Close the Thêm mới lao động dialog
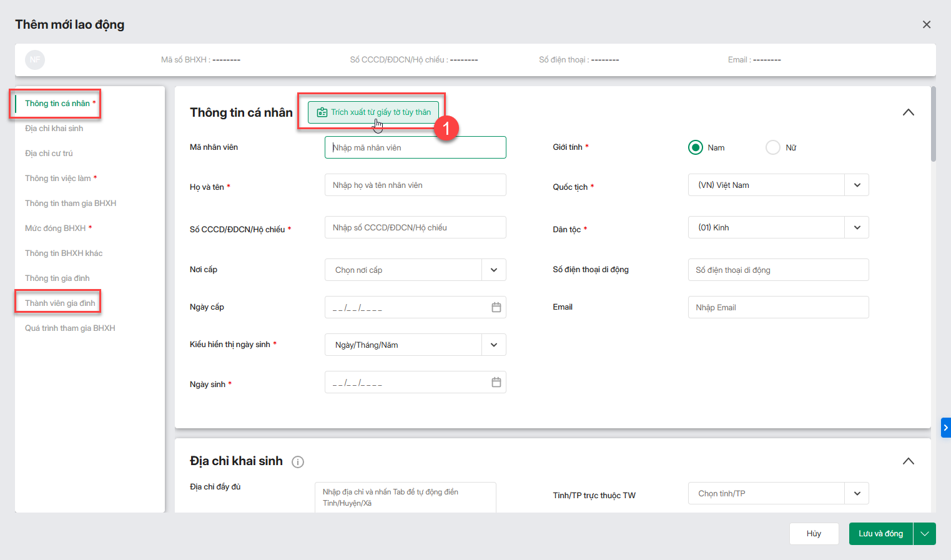Image resolution: width=951 pixels, height=560 pixels. pyautogui.click(x=927, y=24)
